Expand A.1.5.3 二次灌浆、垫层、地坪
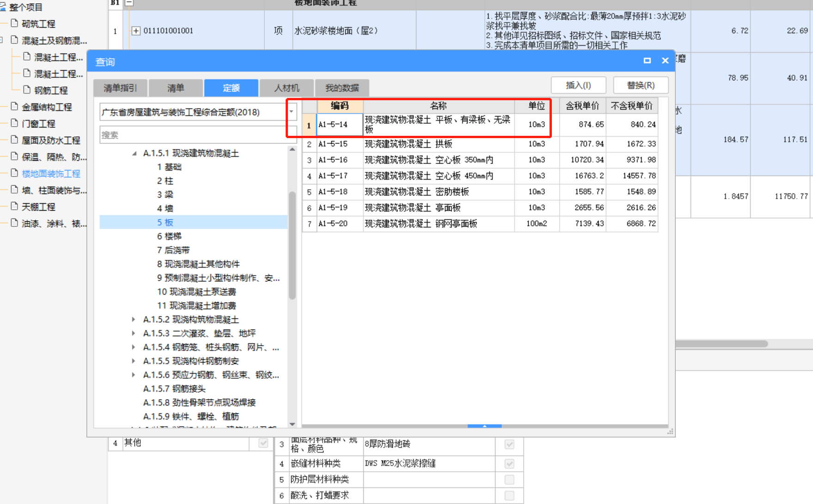 [x=134, y=334]
